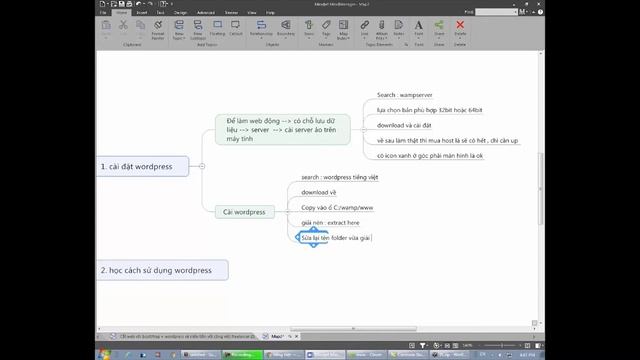Click the 'giải nén : extract here' subtopic
640x360 pixels.
(x=330, y=223)
